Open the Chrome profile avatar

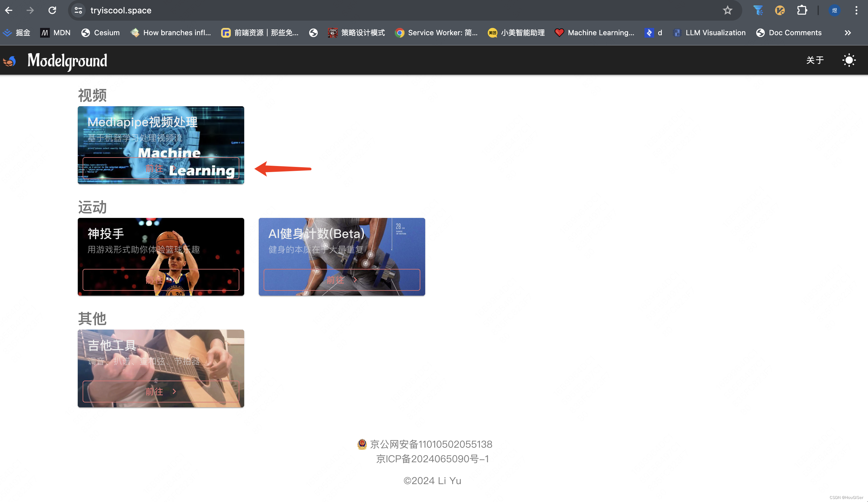[x=834, y=10]
